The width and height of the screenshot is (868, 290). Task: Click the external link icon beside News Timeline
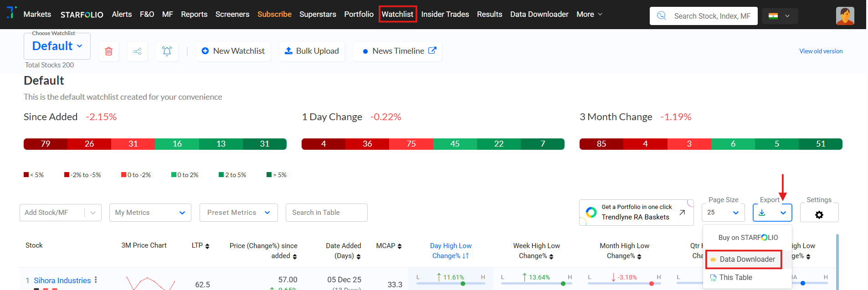[432, 51]
